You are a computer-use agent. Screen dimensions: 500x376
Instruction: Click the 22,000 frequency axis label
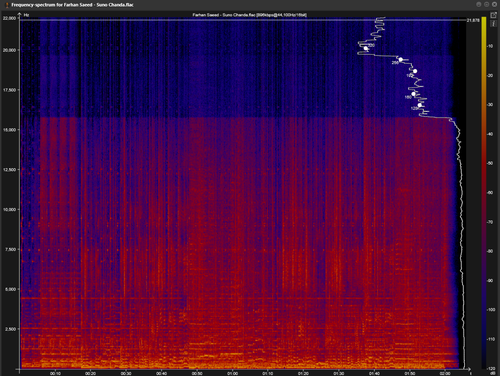[9, 18]
